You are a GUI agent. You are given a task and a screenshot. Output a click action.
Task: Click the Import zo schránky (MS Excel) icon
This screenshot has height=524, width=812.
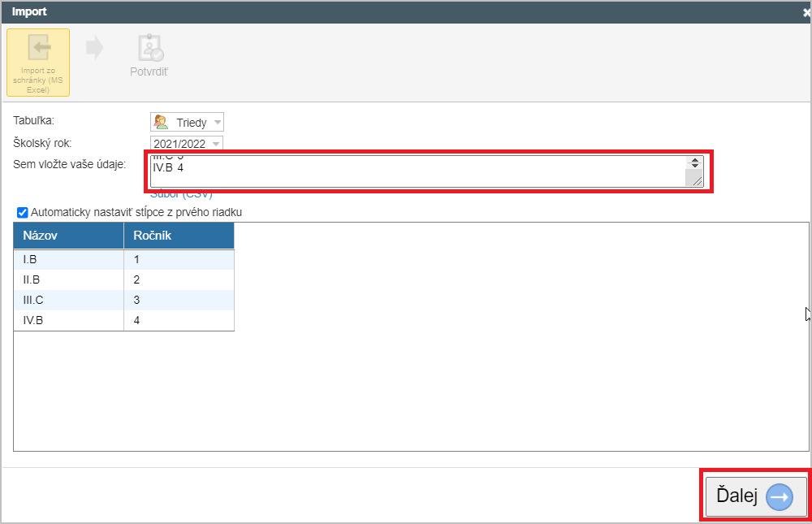pyautogui.click(x=38, y=48)
